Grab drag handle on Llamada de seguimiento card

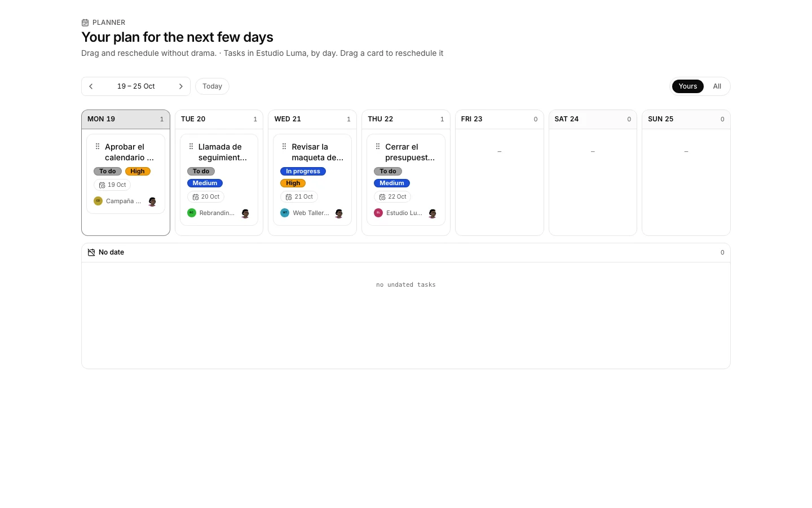tap(191, 146)
